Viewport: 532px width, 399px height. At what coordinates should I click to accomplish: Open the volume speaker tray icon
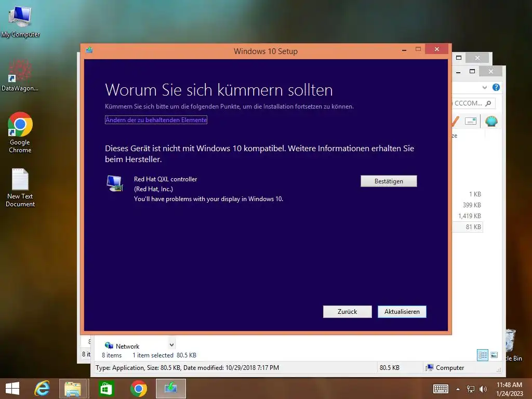point(483,389)
